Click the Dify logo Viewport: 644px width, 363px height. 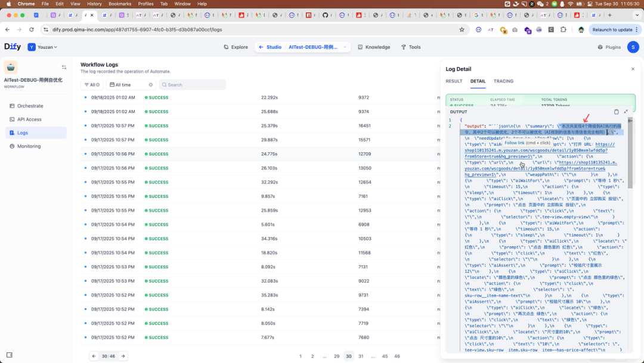pyautogui.click(x=13, y=47)
